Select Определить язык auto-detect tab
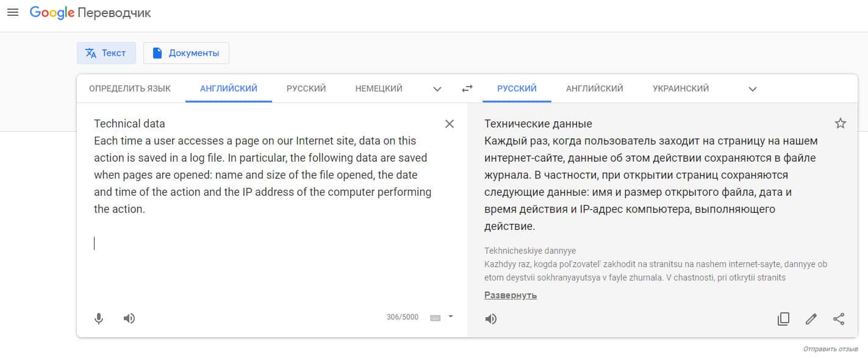 point(130,88)
